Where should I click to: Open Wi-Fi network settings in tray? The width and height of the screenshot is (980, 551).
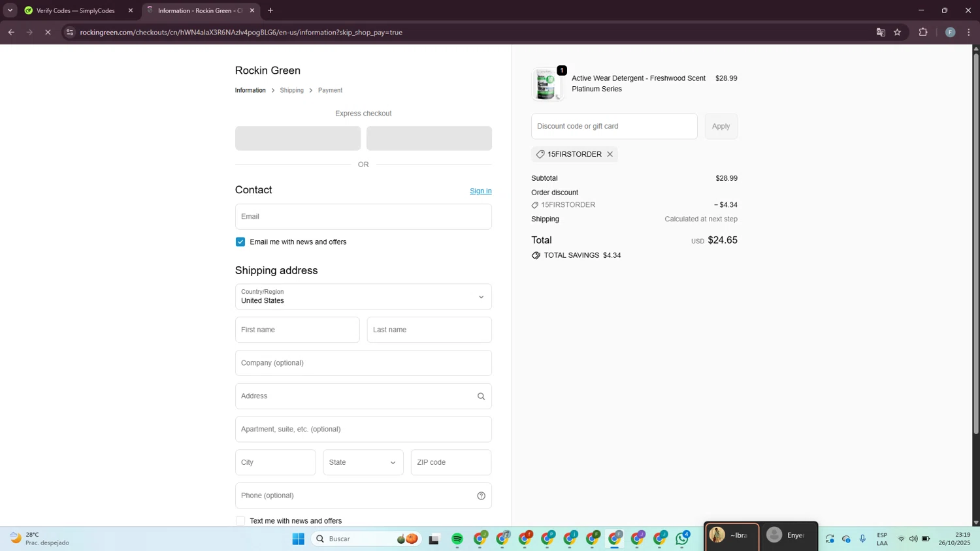coord(901,539)
